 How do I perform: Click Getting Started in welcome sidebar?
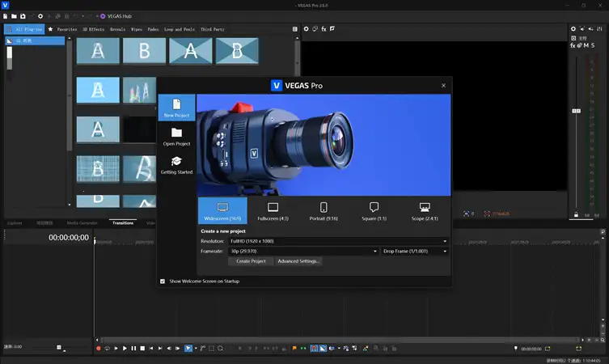point(177,165)
